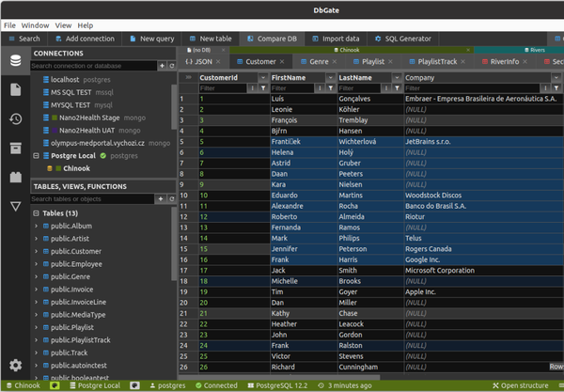Close the Genre tab
The width and height of the screenshot is (564, 392).
(x=335, y=62)
